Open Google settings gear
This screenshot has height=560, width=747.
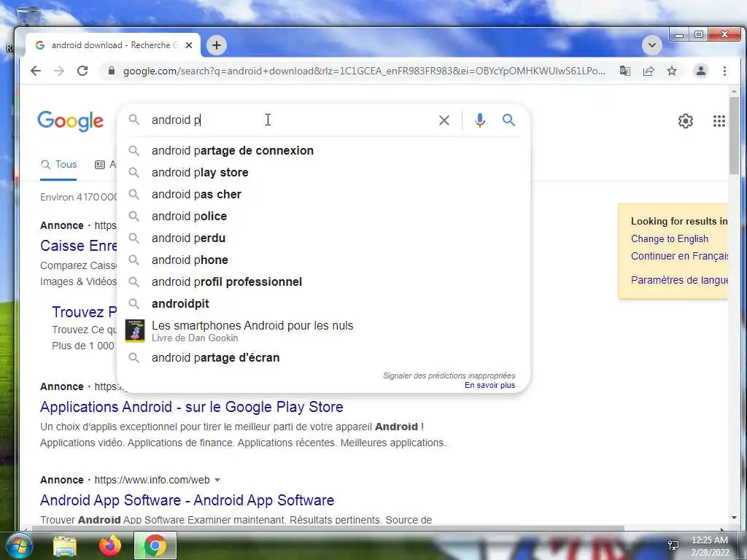[x=686, y=121]
